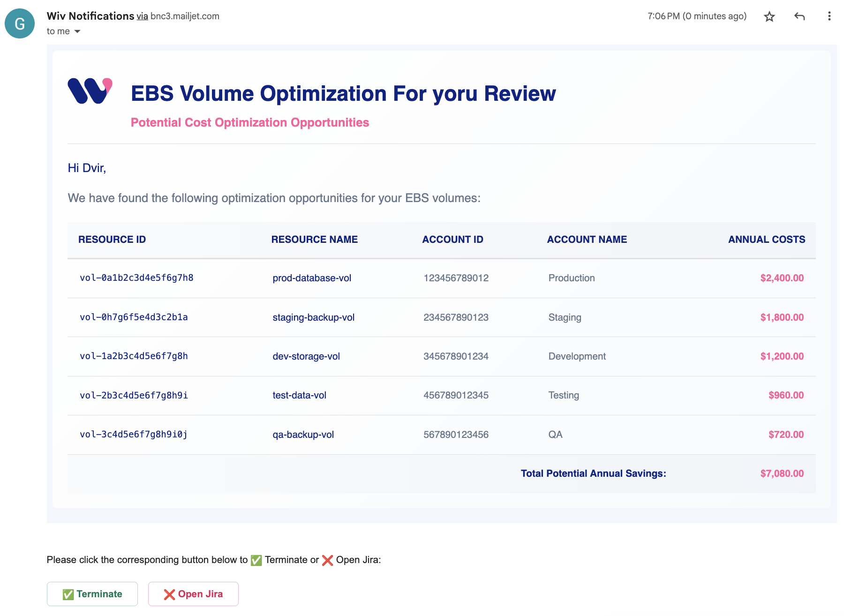Screen dimensions: 844x616
Task: Click the test-data-vol resource name
Action: coord(299,395)
